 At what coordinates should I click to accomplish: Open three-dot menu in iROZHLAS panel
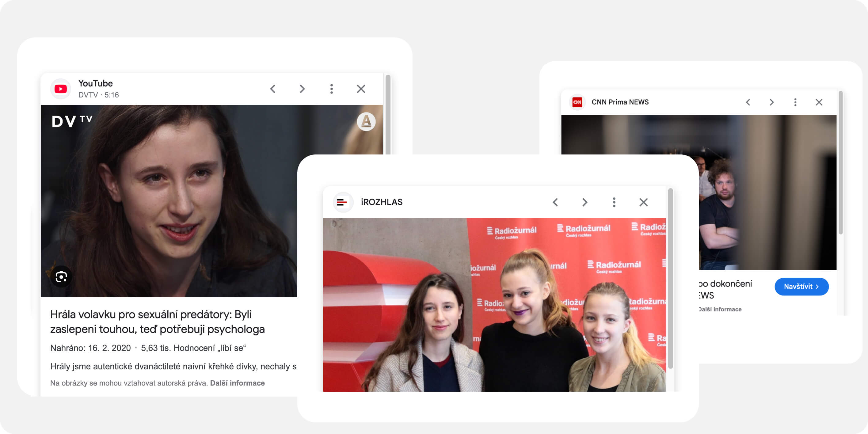coord(614,202)
